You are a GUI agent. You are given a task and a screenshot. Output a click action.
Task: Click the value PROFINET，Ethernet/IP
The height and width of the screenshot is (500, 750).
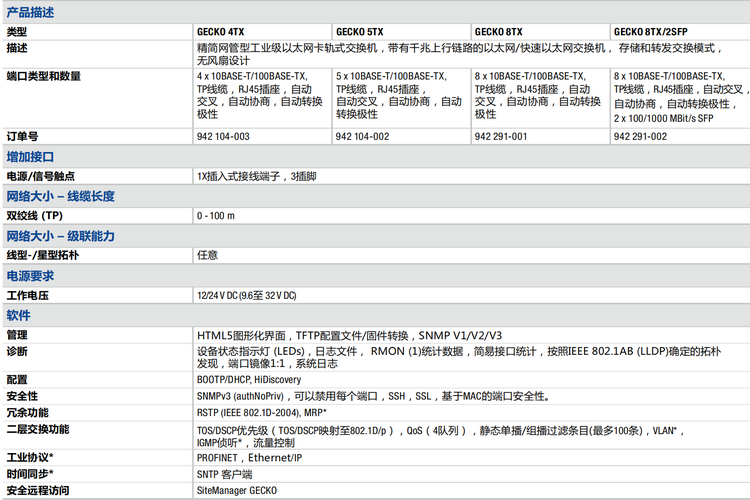[250, 457]
